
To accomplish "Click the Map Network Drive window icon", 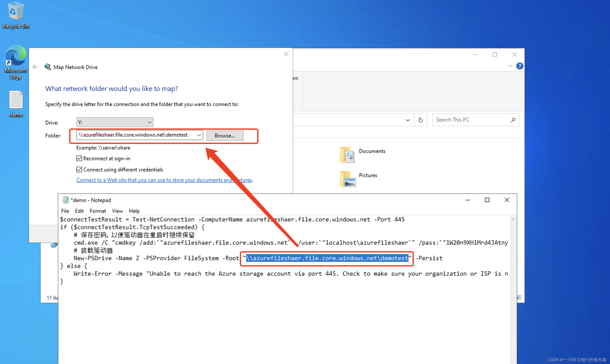I will point(47,67).
